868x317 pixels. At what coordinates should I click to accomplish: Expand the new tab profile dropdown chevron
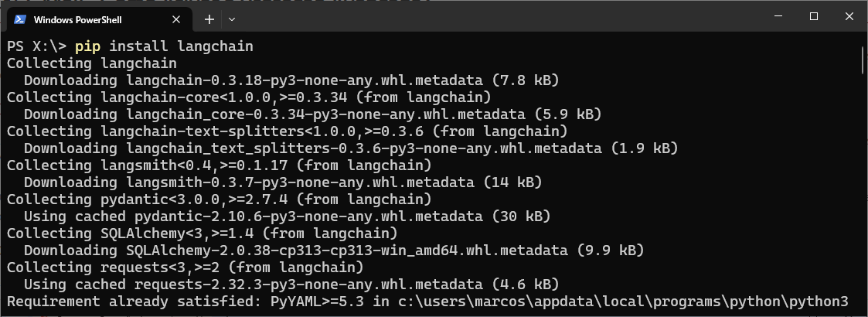(x=232, y=19)
